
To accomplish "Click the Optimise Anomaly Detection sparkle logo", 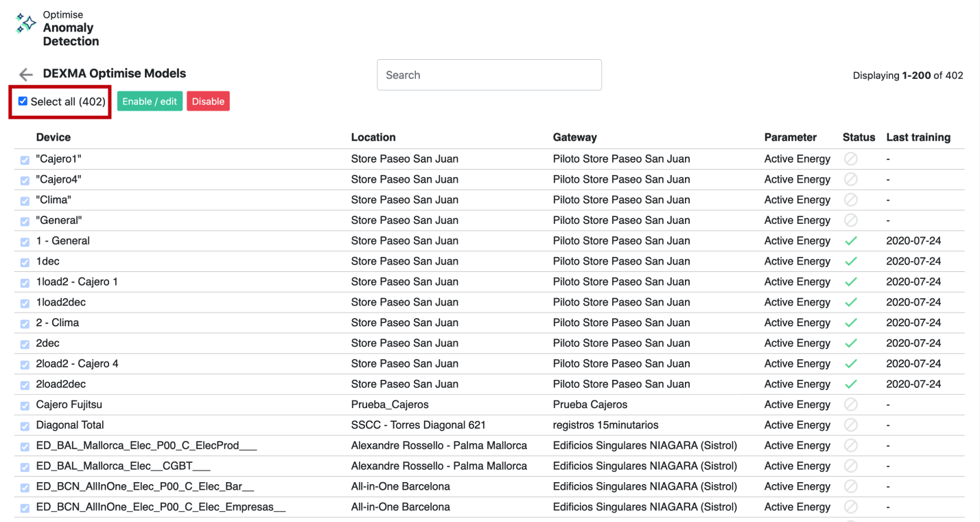I will (26, 23).
